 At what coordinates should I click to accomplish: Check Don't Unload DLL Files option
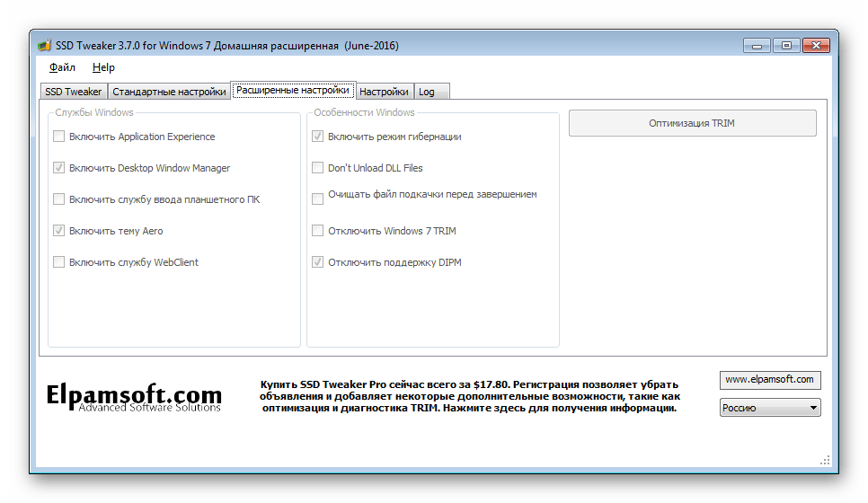[x=318, y=168]
